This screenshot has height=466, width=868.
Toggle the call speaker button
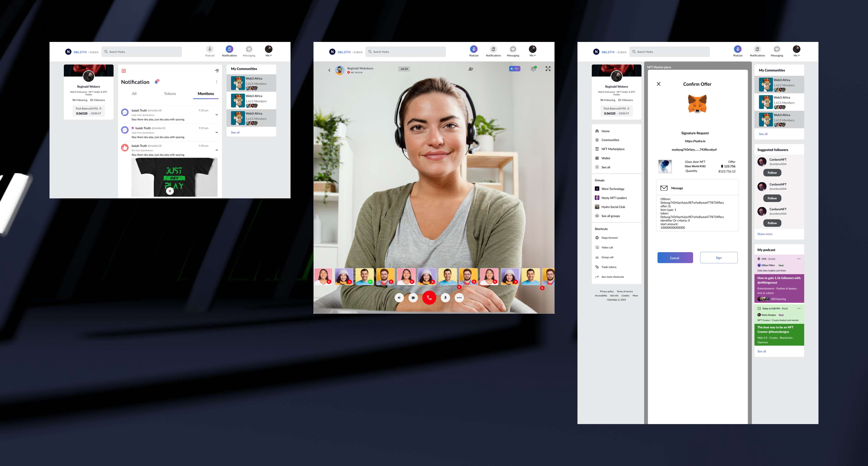tap(399, 298)
